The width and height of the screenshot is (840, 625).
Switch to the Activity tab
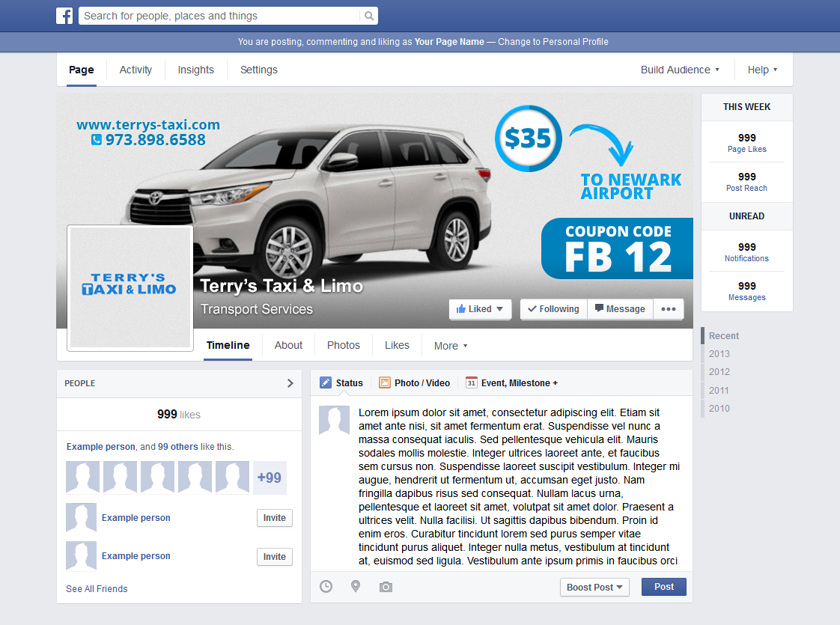coord(136,70)
